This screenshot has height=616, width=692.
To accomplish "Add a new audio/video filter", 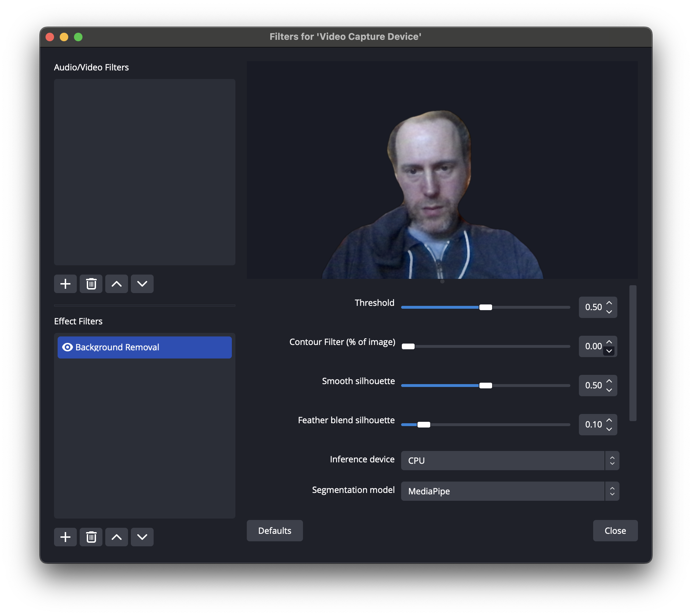I will [x=65, y=284].
